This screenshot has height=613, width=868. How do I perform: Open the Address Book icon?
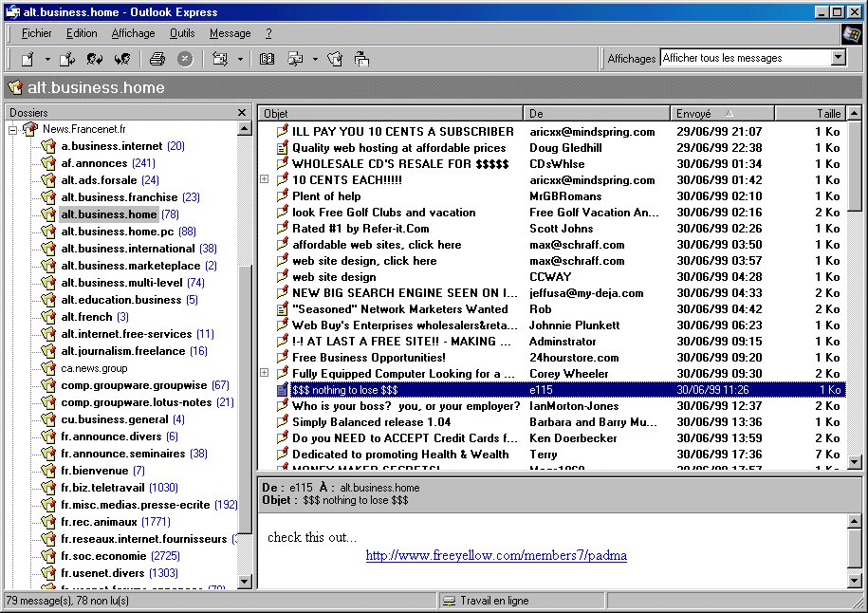(267, 59)
